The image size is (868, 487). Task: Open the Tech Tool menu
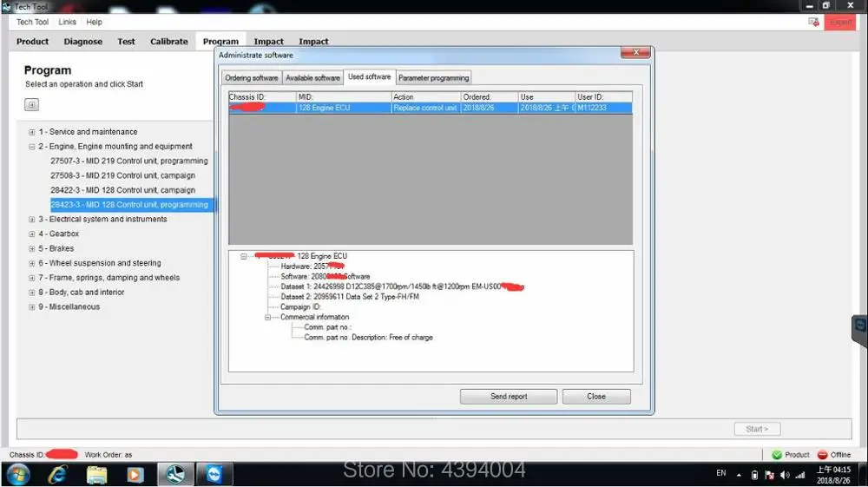pos(32,23)
